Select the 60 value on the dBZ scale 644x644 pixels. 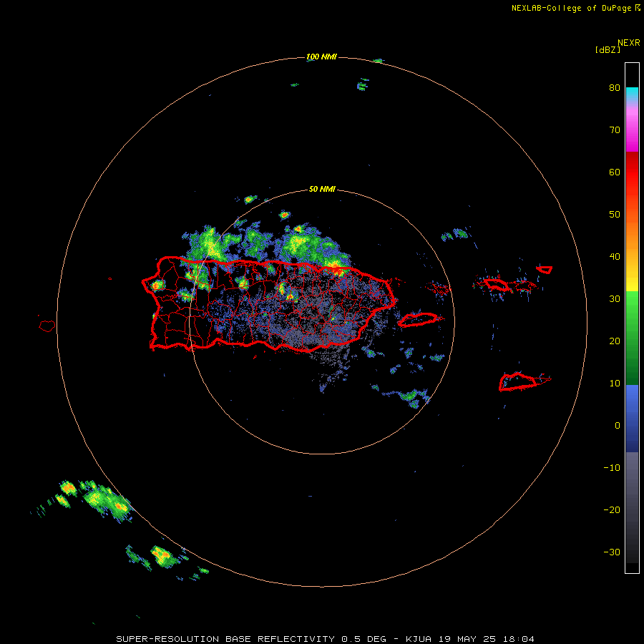(615, 172)
